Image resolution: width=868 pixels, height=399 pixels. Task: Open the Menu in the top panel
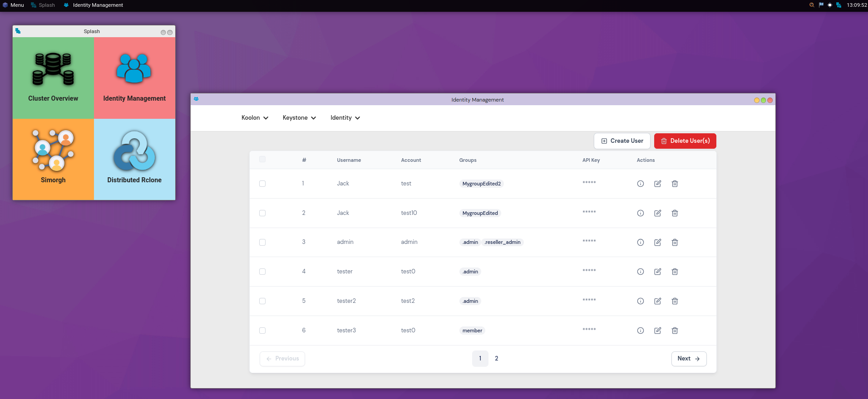click(x=13, y=5)
